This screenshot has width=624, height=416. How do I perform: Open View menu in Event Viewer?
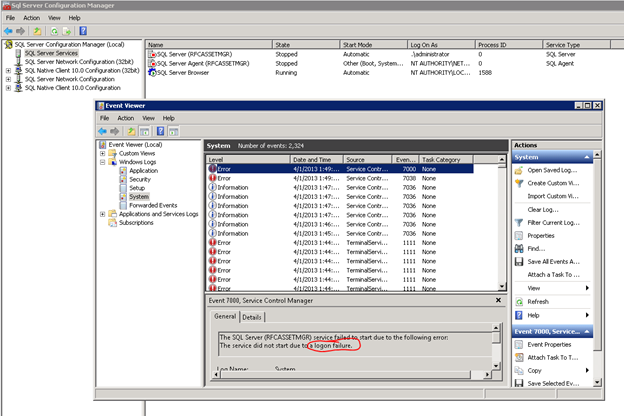point(148,118)
